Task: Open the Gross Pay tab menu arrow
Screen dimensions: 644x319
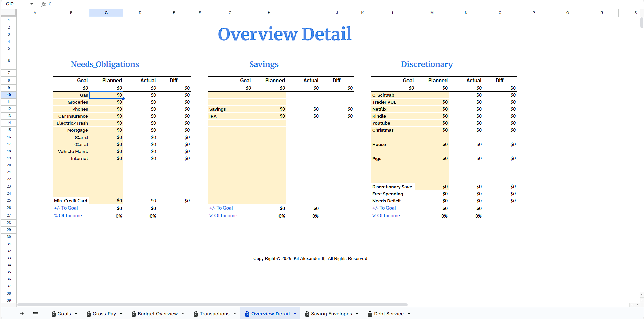Action: (x=121, y=314)
